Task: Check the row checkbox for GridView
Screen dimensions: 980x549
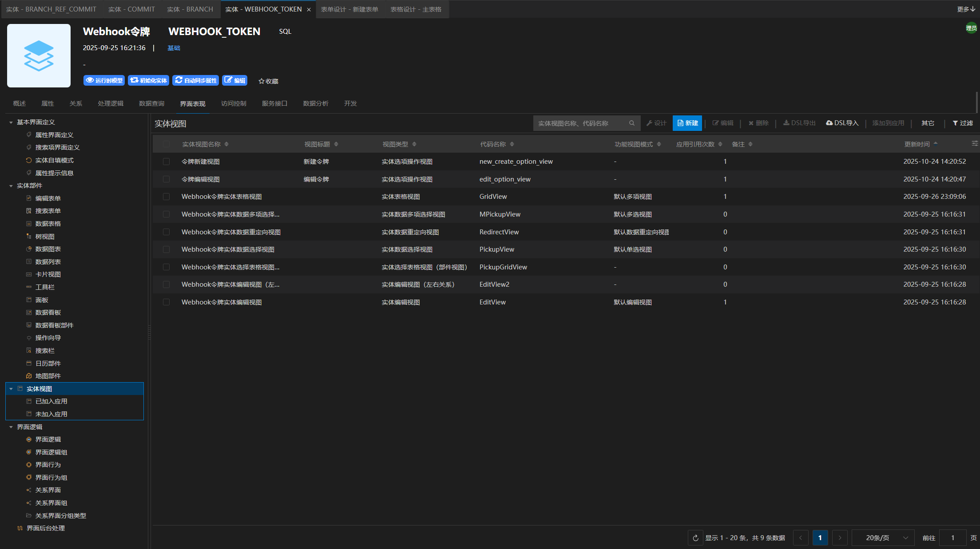Action: 166,197
